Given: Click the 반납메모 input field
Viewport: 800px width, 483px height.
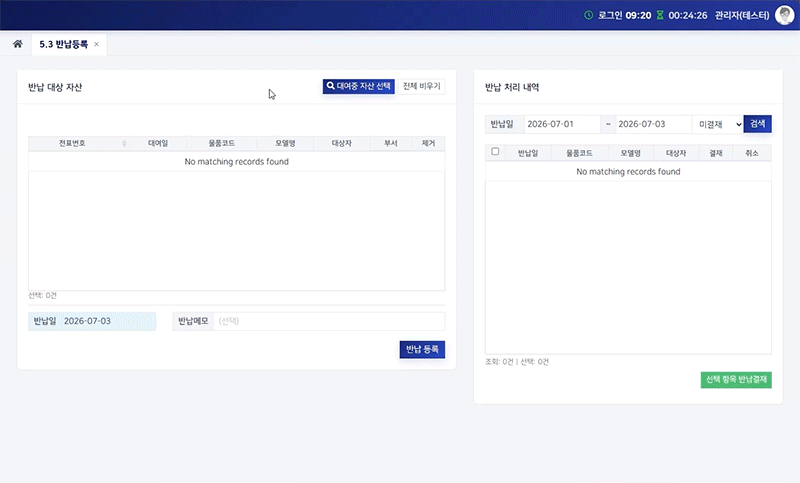Looking at the screenshot, I should tap(329, 321).
